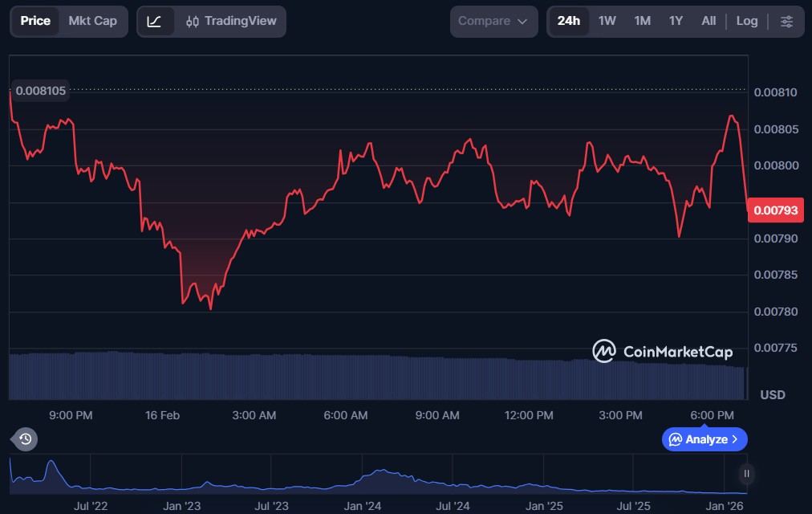Image resolution: width=812 pixels, height=514 pixels.
Task: Click the 0.008105 opening price label
Action: click(41, 91)
